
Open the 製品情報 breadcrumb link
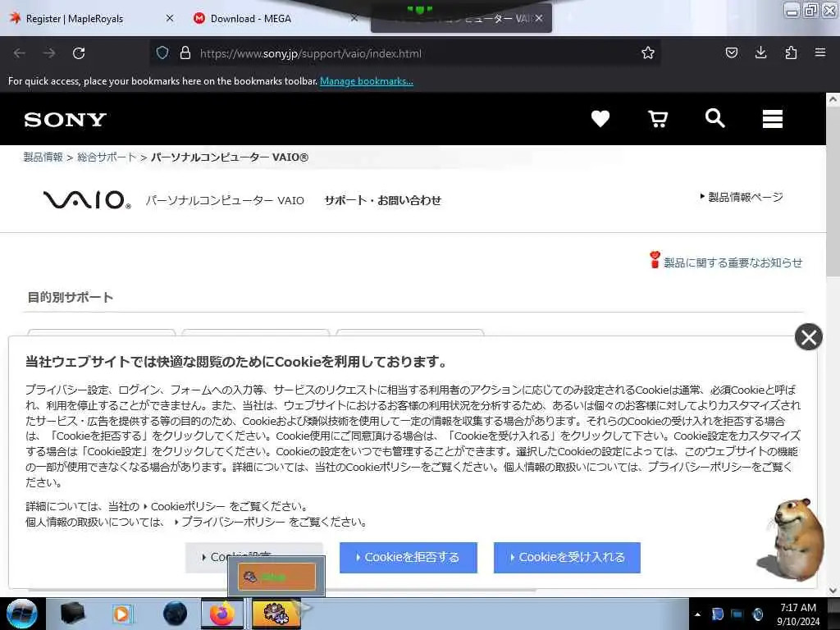pyautogui.click(x=43, y=157)
